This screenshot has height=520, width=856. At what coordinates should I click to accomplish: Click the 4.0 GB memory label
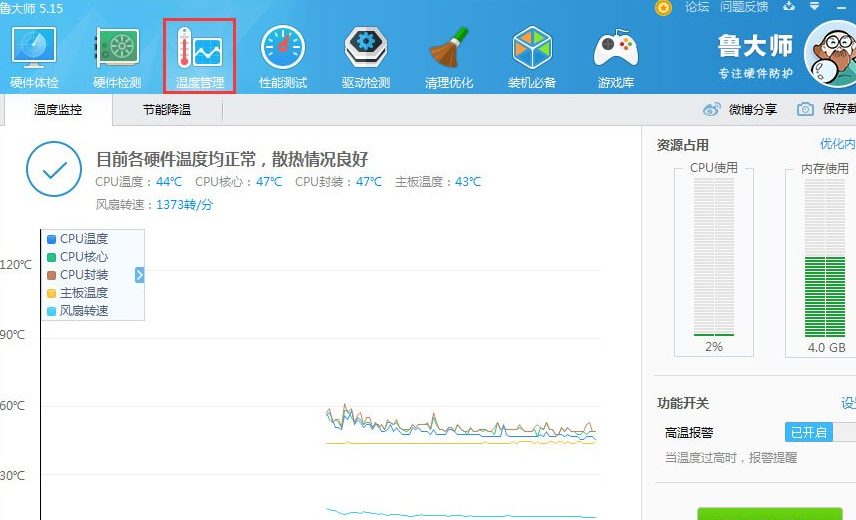[827, 348]
